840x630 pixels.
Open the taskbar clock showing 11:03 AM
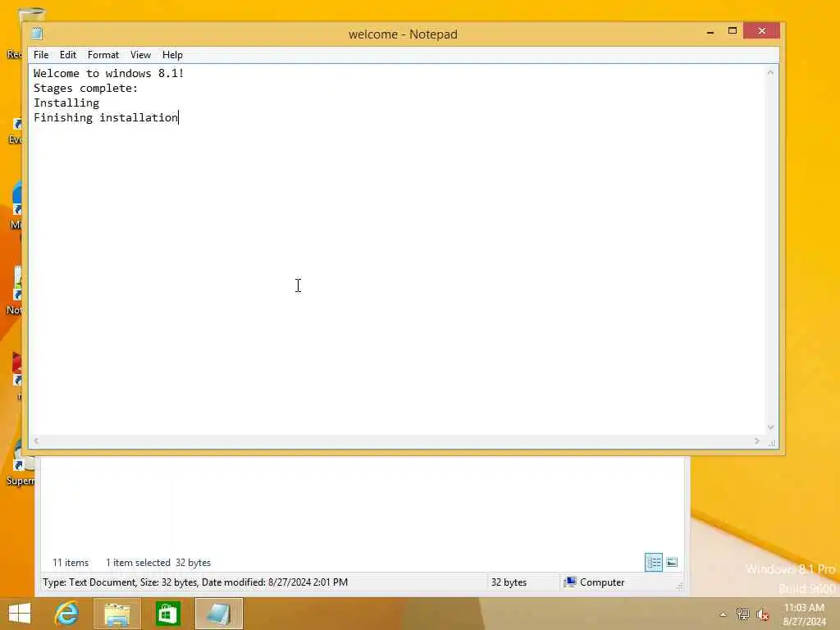coord(804,614)
